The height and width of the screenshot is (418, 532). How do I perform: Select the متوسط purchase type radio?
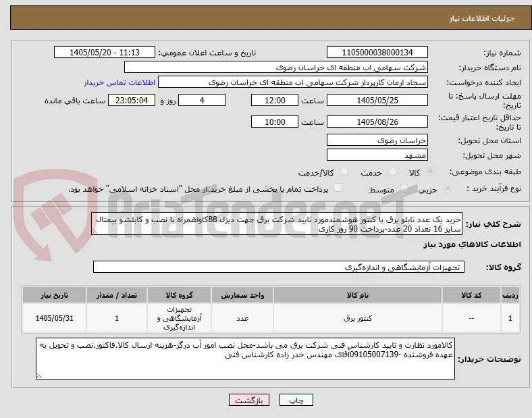(x=404, y=188)
